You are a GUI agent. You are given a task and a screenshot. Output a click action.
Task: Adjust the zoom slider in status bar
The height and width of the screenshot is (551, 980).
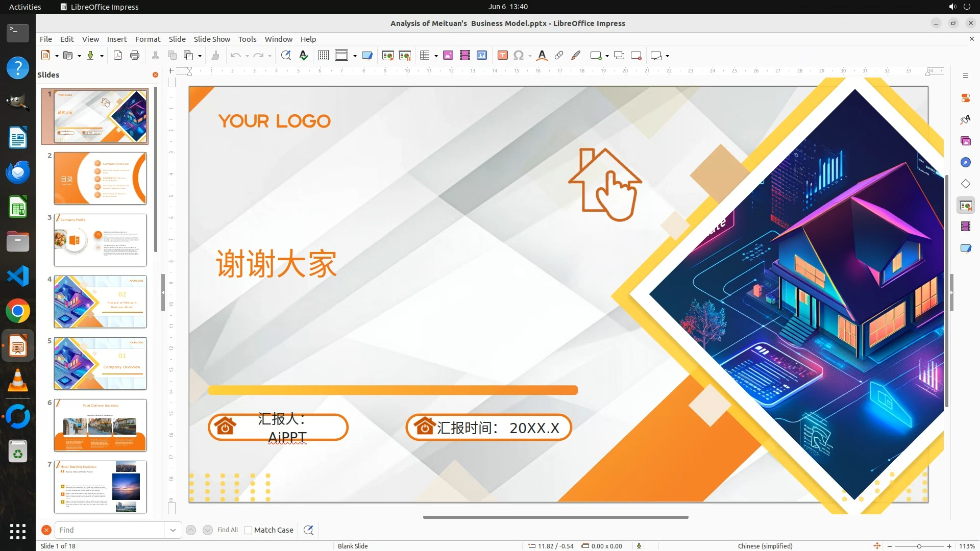click(919, 546)
